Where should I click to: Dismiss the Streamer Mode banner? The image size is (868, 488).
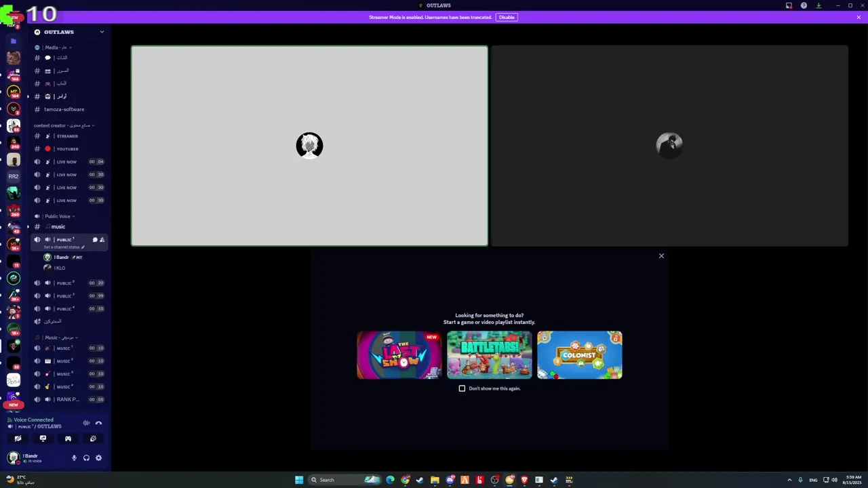pos(859,17)
